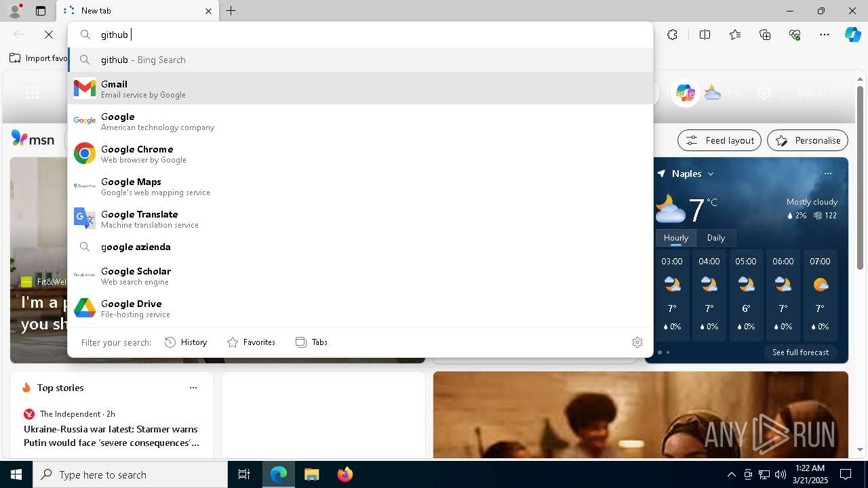Select the 03:00 hourly forecast
This screenshot has height=488, width=868.
click(x=672, y=295)
